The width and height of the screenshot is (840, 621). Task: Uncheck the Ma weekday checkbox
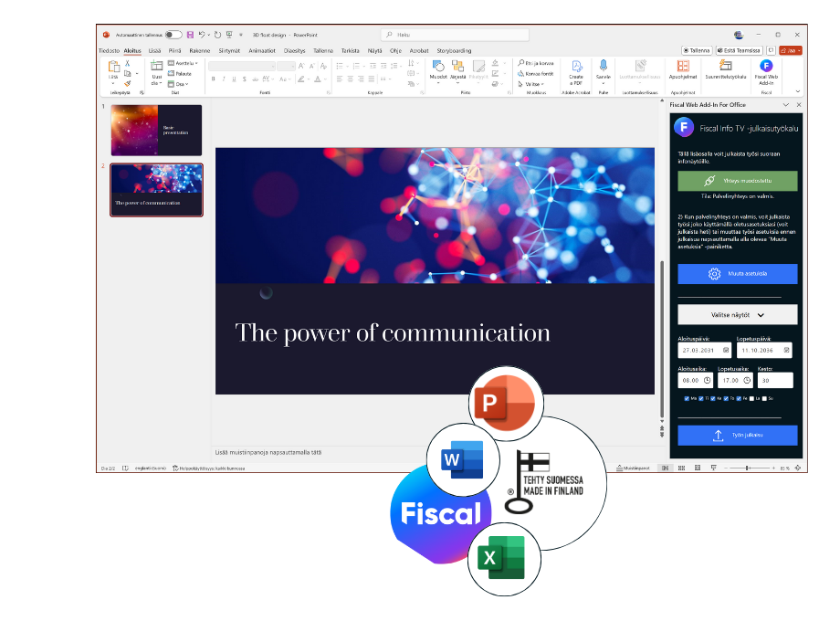click(687, 398)
